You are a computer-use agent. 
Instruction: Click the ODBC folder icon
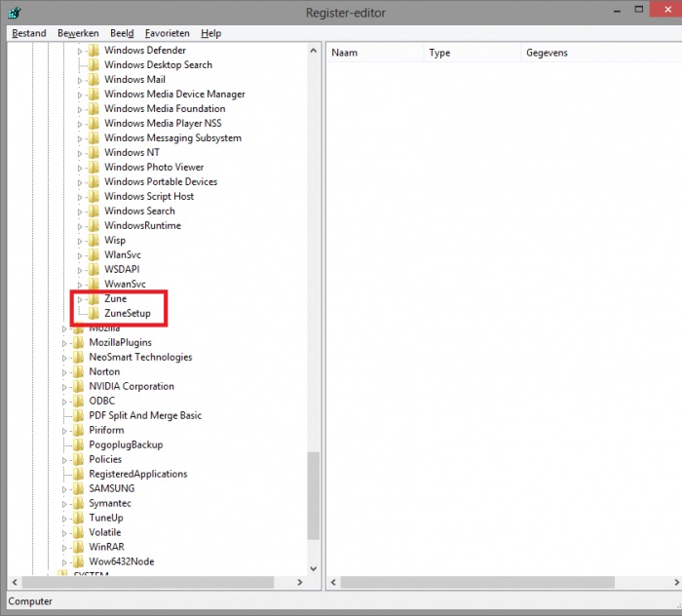[78, 402]
